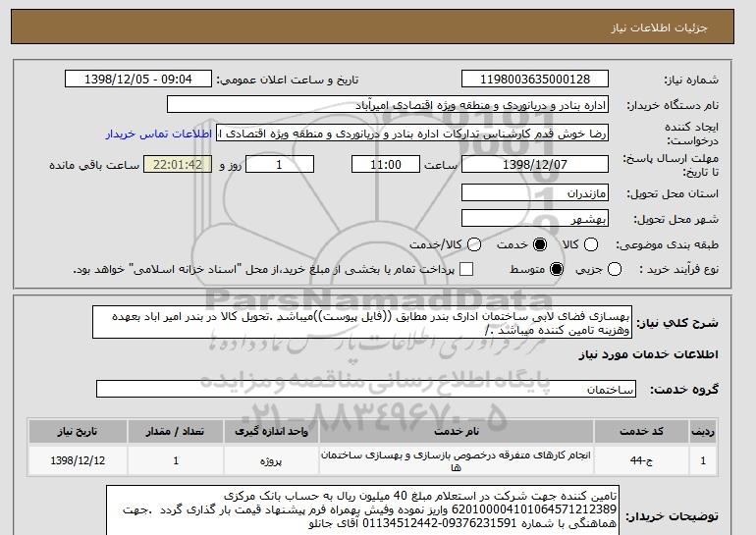
Task: Click the ساعت باقی مانده label
Action: point(94,165)
